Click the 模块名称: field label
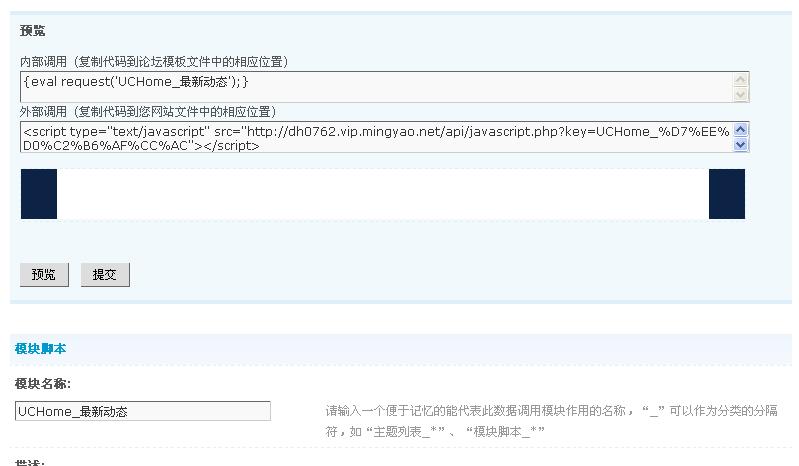 (43, 383)
